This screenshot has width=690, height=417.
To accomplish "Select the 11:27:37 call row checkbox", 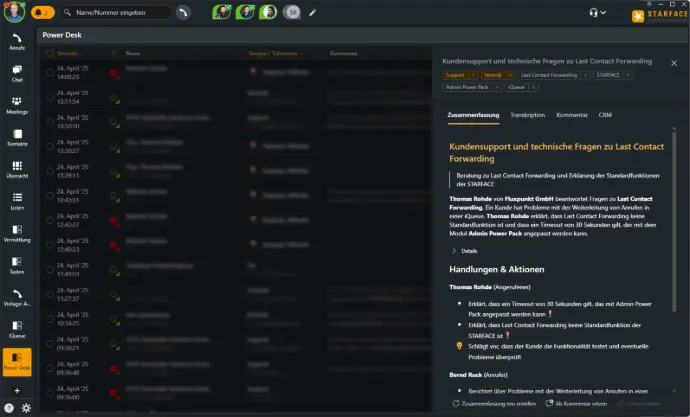I will pyautogui.click(x=50, y=294).
